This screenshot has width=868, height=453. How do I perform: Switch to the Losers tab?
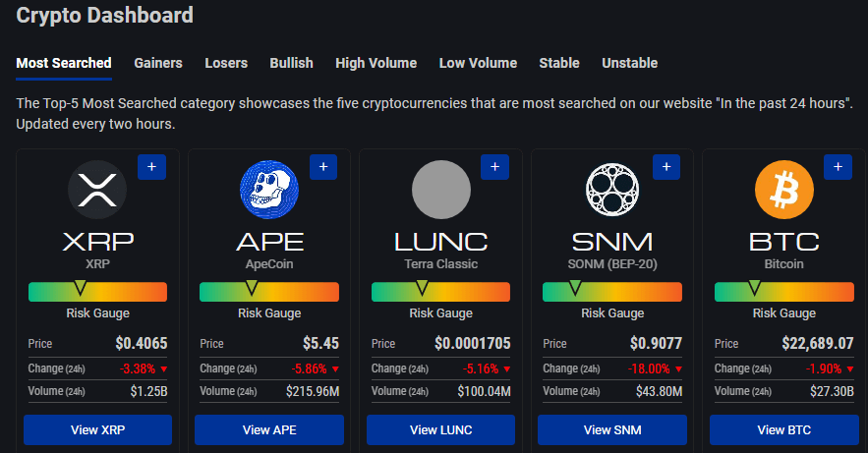click(226, 63)
